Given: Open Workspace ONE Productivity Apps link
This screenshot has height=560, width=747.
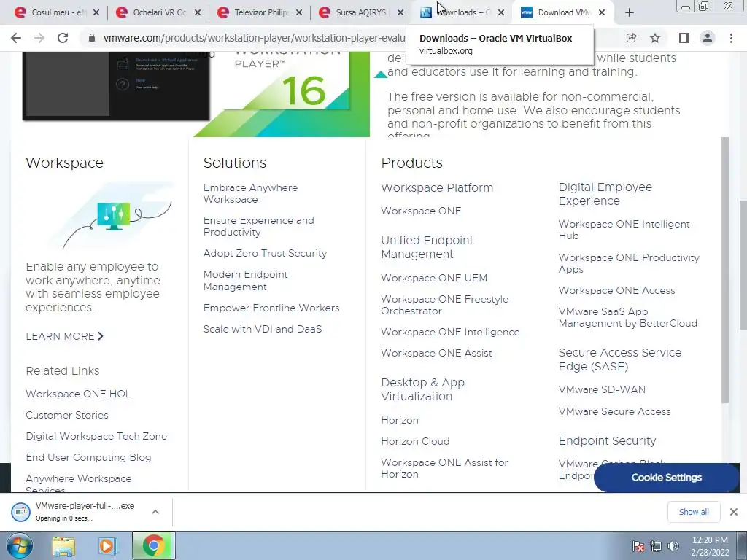Looking at the screenshot, I should [x=629, y=263].
